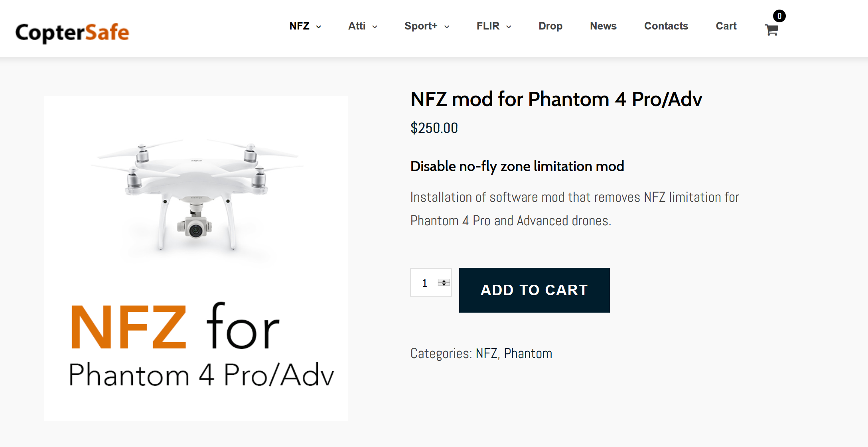Open the Phantom category link
Image resolution: width=868 pixels, height=447 pixels.
(x=528, y=353)
